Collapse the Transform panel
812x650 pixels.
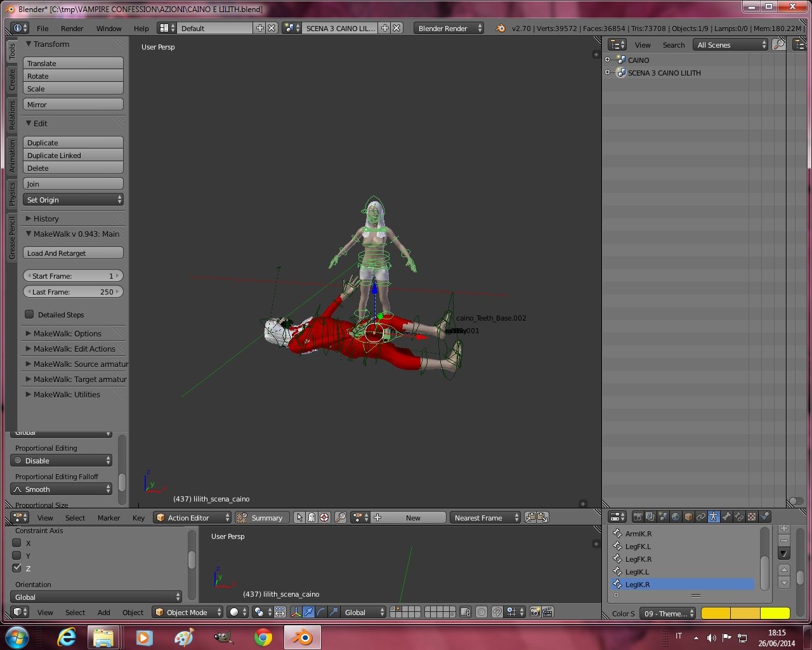pos(29,44)
